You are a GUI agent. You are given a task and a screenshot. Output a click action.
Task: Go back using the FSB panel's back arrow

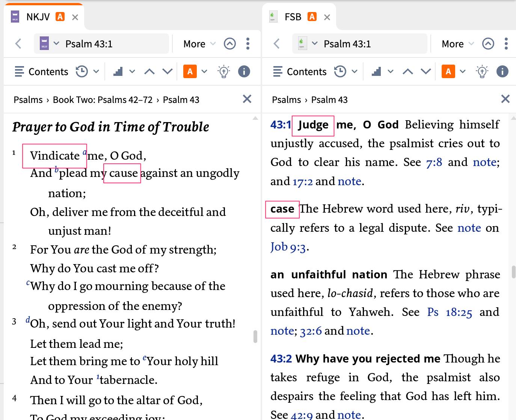(277, 44)
